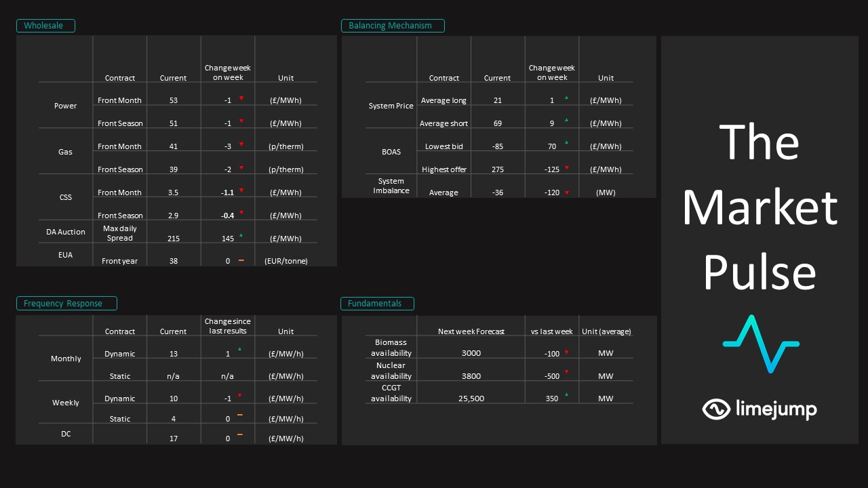
Task: Select the Biomass availability label
Action: point(391,348)
